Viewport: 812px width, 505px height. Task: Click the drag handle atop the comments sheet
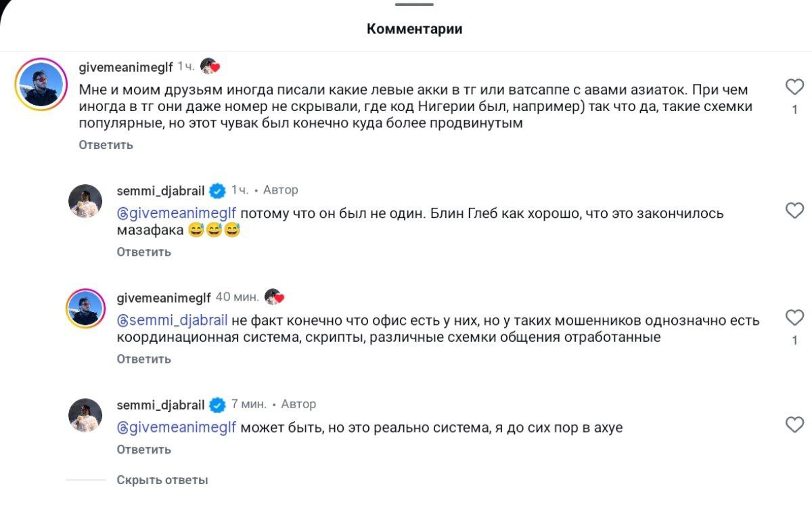coord(415,5)
